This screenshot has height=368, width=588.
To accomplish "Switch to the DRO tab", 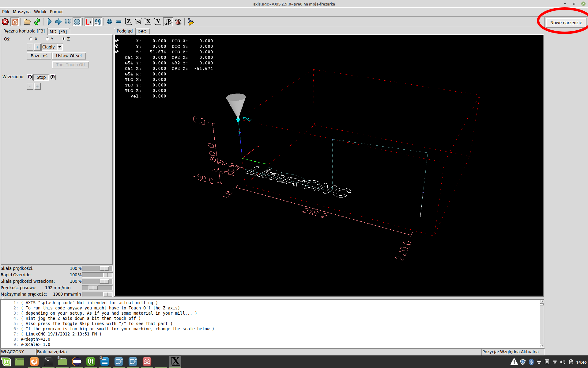I will 142,32.
